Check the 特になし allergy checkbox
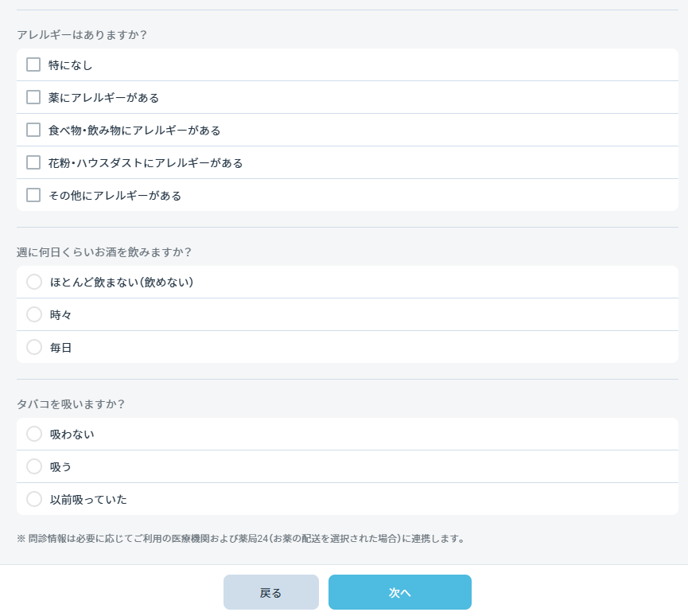Viewport: 688px width, 616px height. (33, 64)
